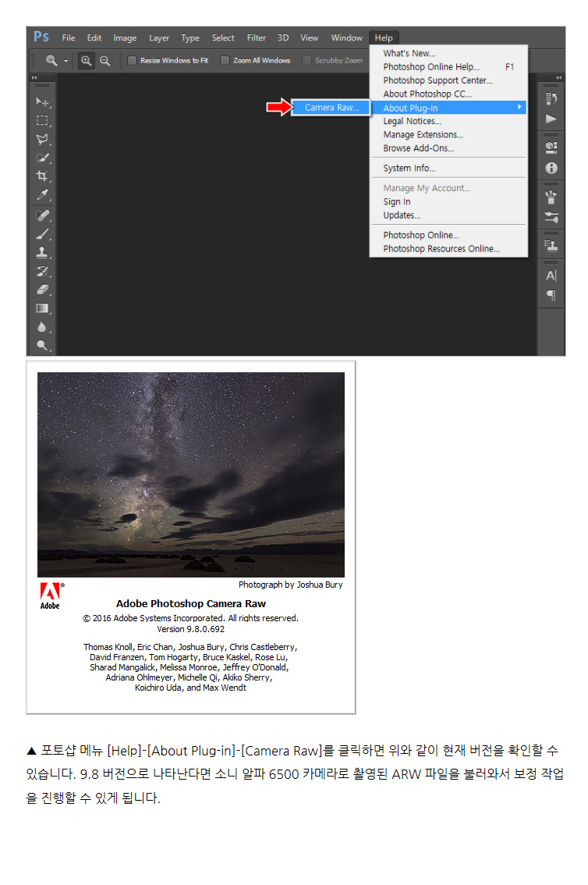Select the Healing Brush tool
The width and height of the screenshot is (588, 885).
tap(42, 215)
